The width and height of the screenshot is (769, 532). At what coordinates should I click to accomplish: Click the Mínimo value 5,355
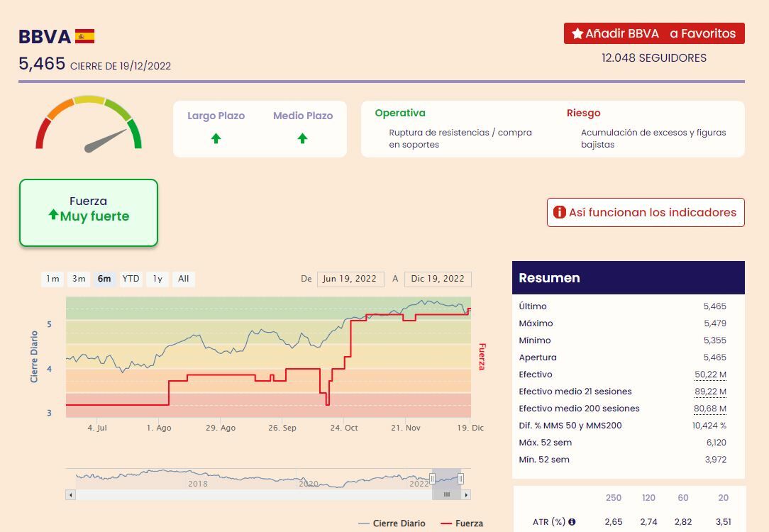coord(715,340)
